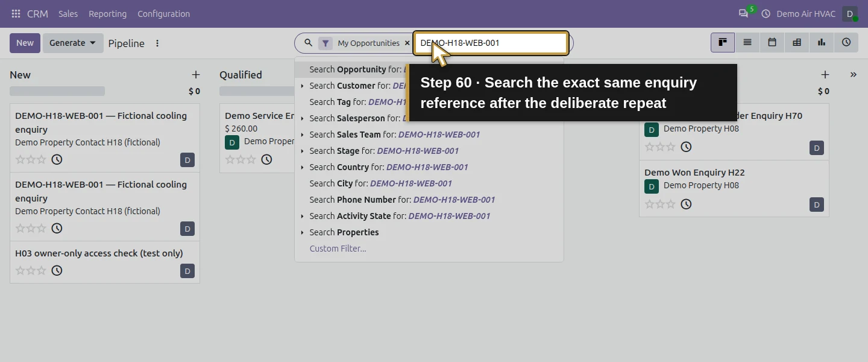The height and width of the screenshot is (362, 868).
Task: Set first priority star on Demo Service card
Action: pos(230,159)
